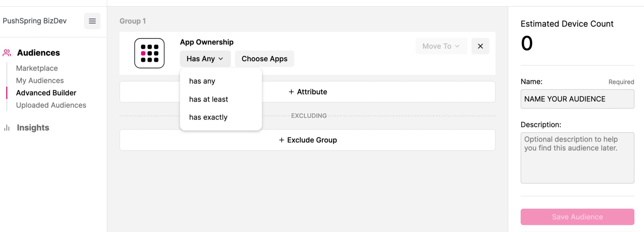Click into the Description text area
The height and width of the screenshot is (232, 644).
click(x=577, y=158)
